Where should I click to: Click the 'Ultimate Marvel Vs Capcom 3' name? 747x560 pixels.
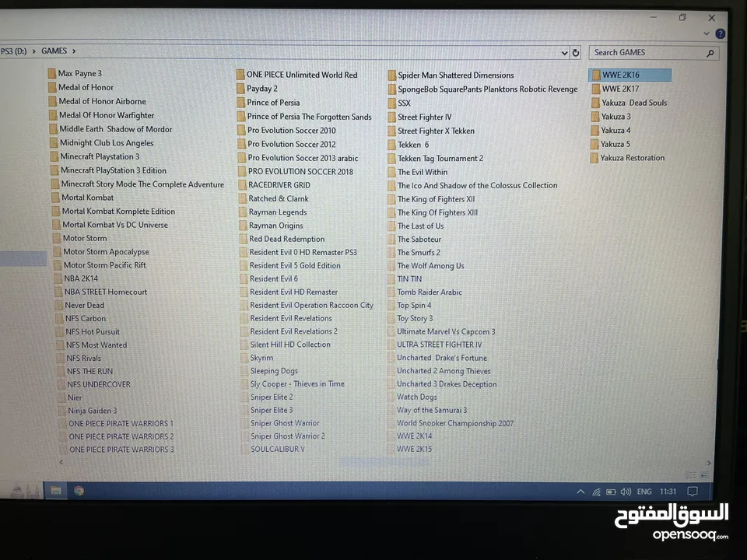click(446, 331)
